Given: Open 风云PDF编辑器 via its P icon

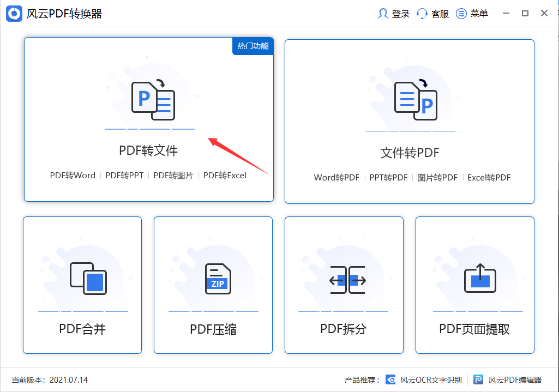Looking at the screenshot, I should (x=478, y=379).
